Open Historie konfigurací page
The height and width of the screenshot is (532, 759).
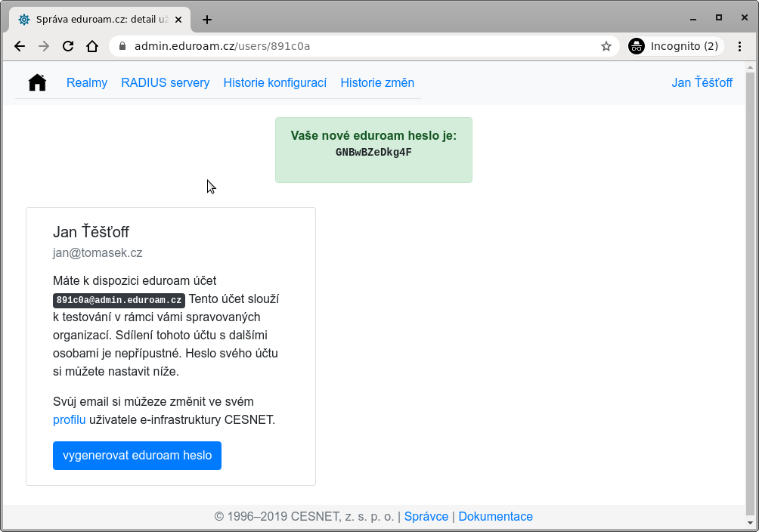point(275,83)
